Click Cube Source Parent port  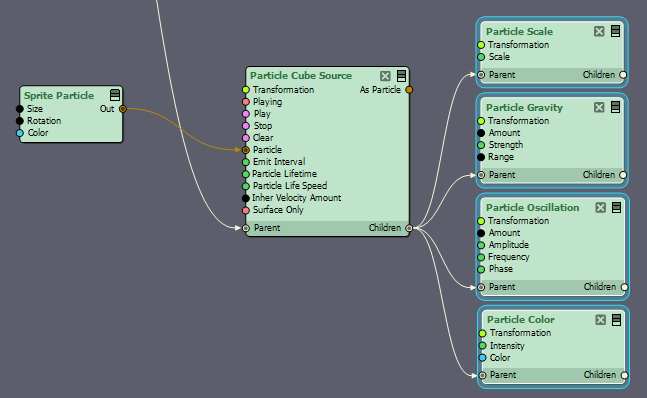pos(246,228)
